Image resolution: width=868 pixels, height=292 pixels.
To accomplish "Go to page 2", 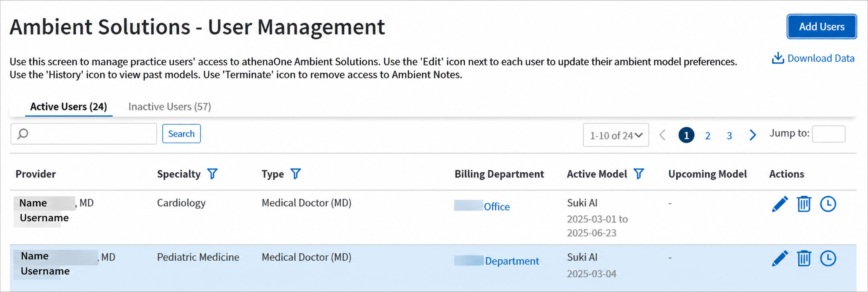I will pyautogui.click(x=707, y=136).
